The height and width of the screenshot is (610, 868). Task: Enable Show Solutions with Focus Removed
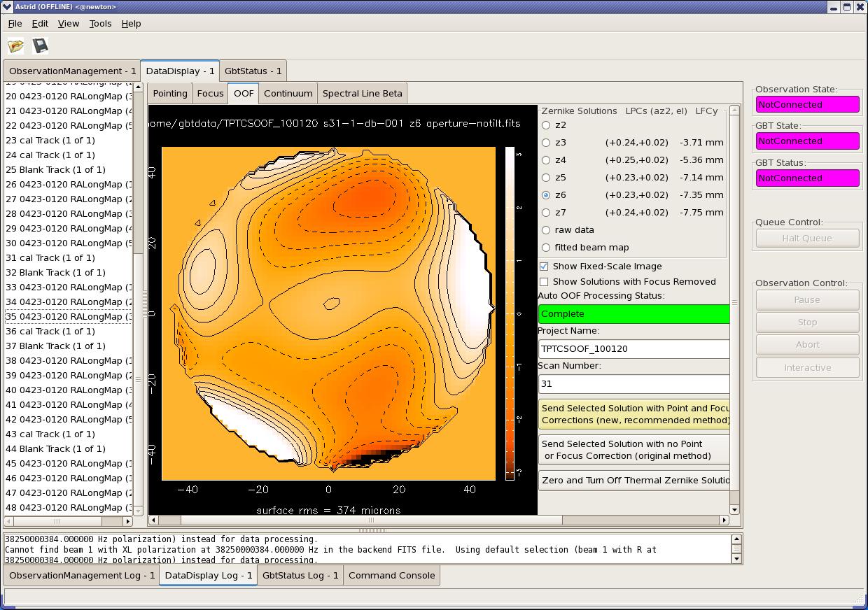pyautogui.click(x=544, y=282)
